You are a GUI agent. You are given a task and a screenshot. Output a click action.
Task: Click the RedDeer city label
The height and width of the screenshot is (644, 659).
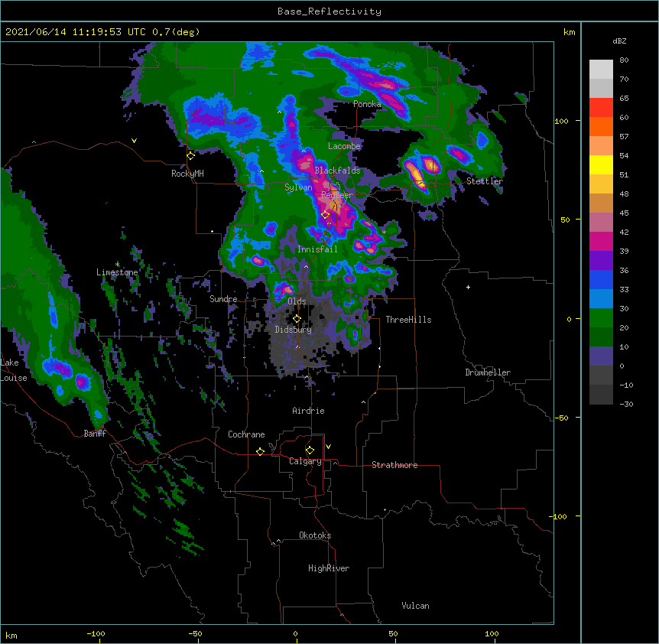[x=337, y=195]
